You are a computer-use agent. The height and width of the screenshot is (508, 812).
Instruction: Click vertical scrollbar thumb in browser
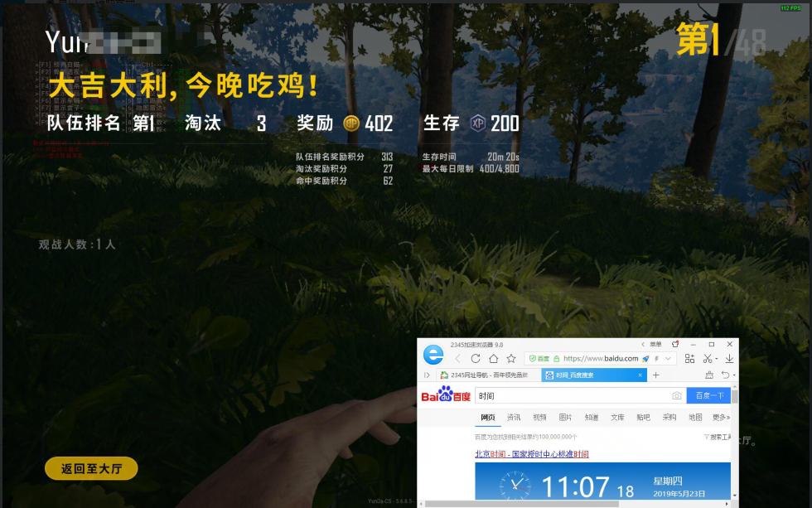point(734,395)
